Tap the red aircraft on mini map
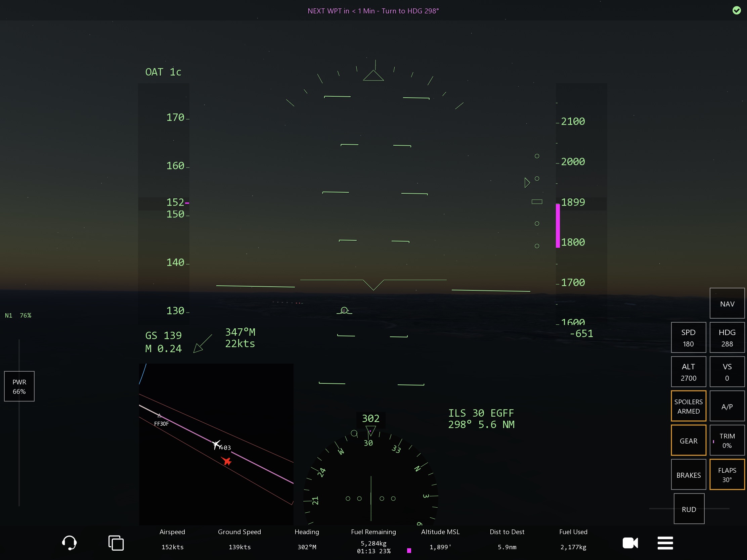This screenshot has height=560, width=747. click(x=227, y=461)
